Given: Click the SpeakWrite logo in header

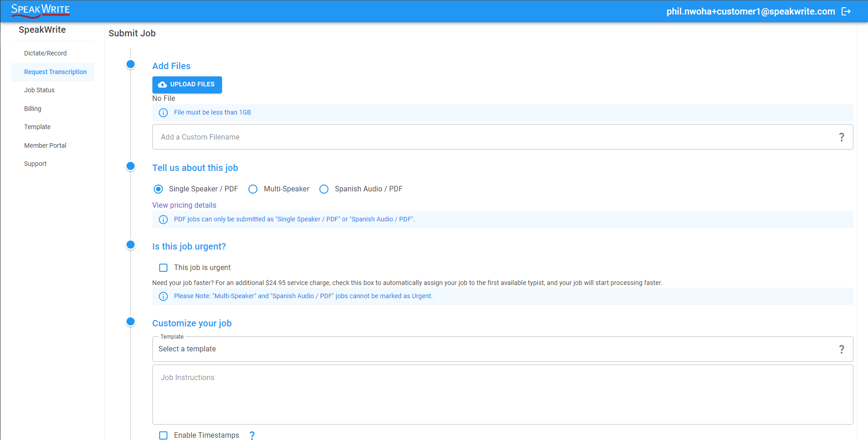Looking at the screenshot, I should coord(40,10).
